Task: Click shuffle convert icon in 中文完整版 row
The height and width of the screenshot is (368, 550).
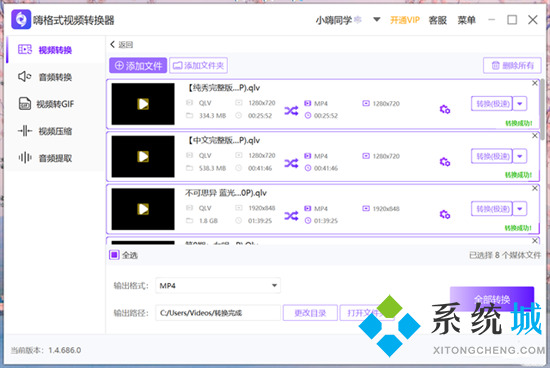Action: [x=291, y=163]
